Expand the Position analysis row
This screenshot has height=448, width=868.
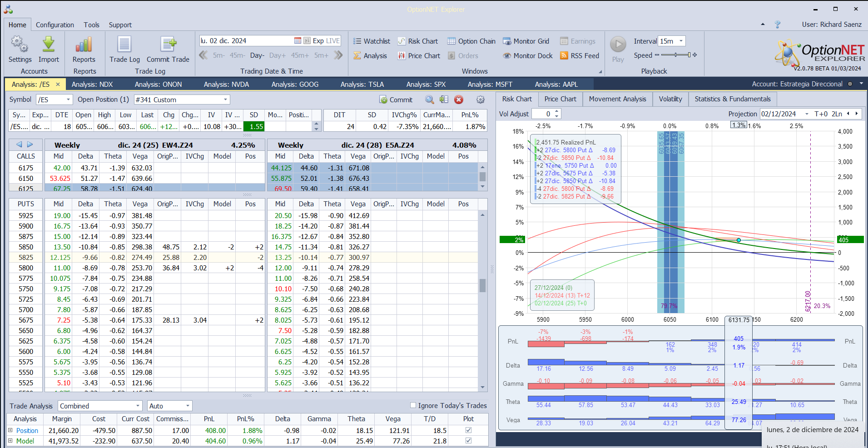10,430
